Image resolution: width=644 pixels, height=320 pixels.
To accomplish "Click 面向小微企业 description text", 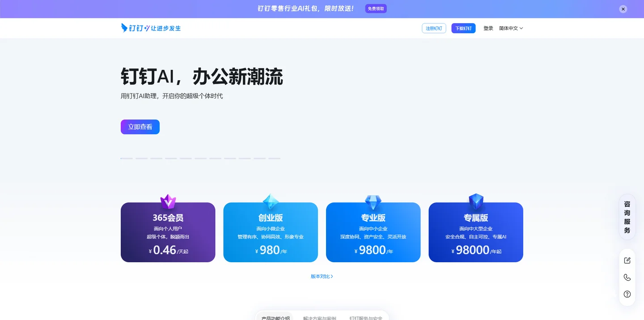I will (x=271, y=229).
